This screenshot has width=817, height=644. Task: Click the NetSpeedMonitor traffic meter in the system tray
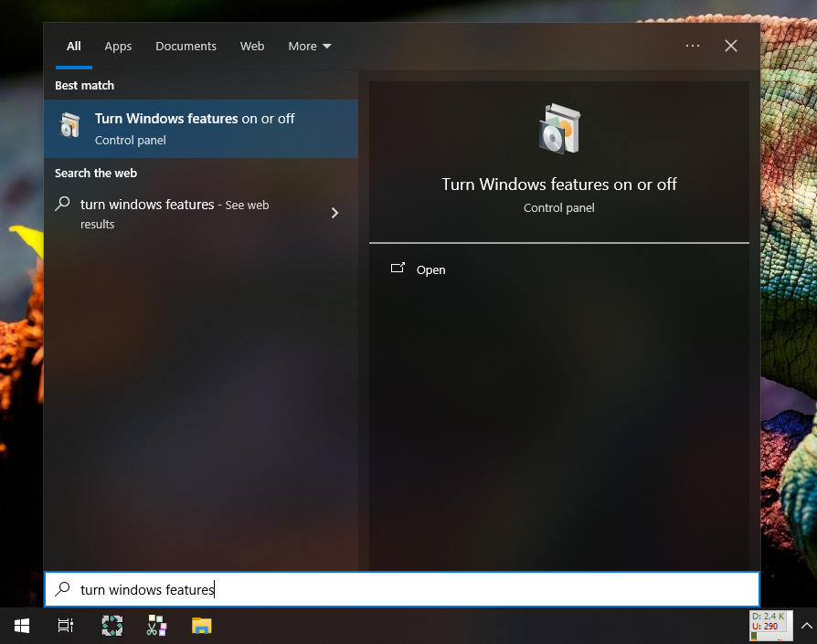pyautogui.click(x=769, y=625)
